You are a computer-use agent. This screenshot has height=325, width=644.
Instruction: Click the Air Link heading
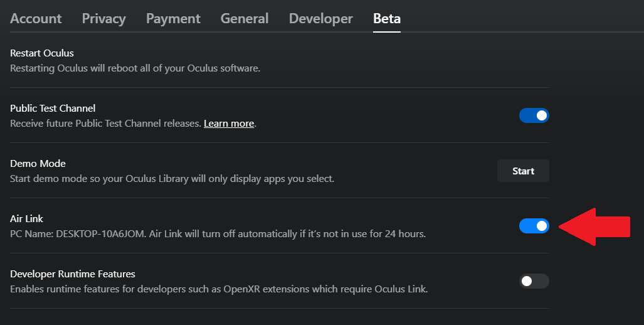coord(26,218)
